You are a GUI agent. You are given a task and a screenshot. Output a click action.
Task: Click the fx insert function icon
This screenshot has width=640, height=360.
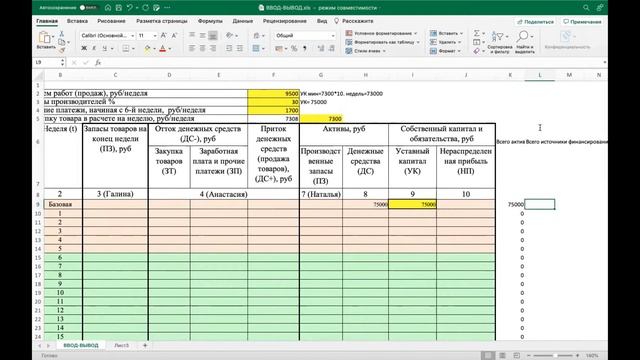98,62
